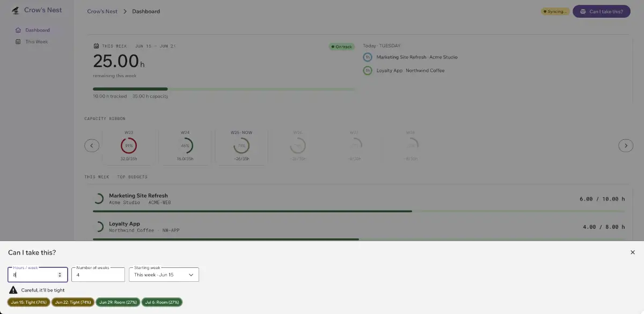Click the Hours / week stepper arrows

[x=60, y=275]
